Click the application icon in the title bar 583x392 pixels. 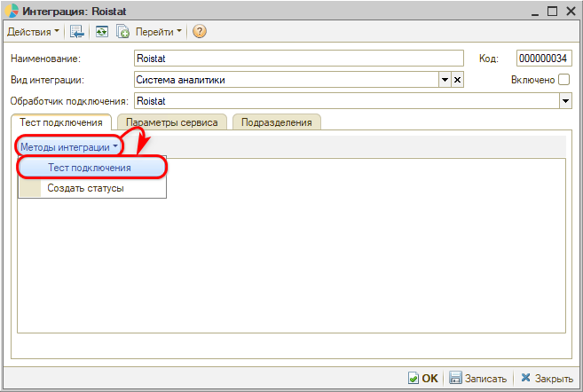pyautogui.click(x=12, y=11)
